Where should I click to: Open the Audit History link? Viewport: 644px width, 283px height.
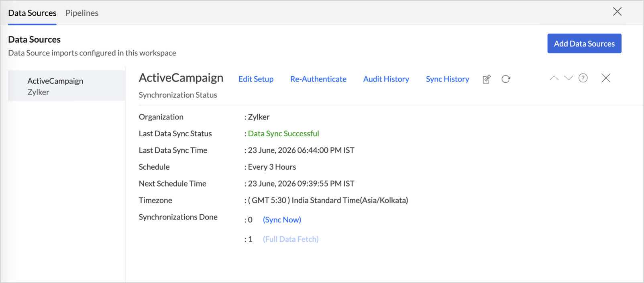[386, 79]
